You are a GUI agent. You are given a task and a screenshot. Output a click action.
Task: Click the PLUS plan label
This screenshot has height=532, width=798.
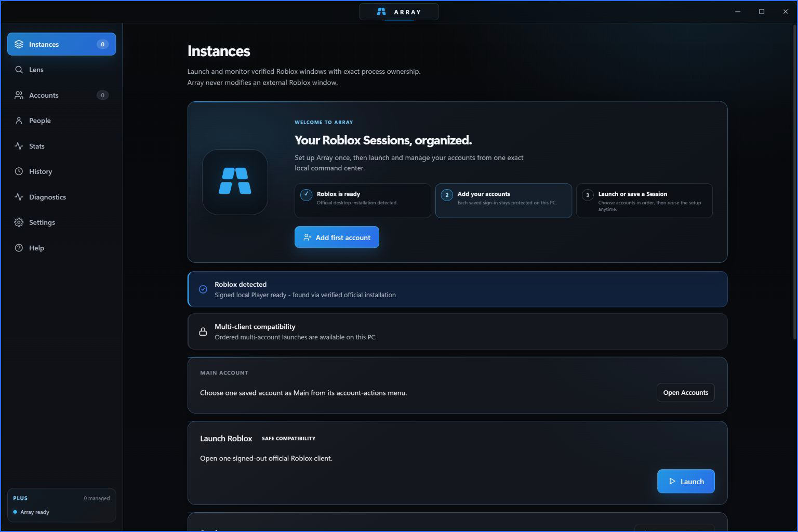20,498
